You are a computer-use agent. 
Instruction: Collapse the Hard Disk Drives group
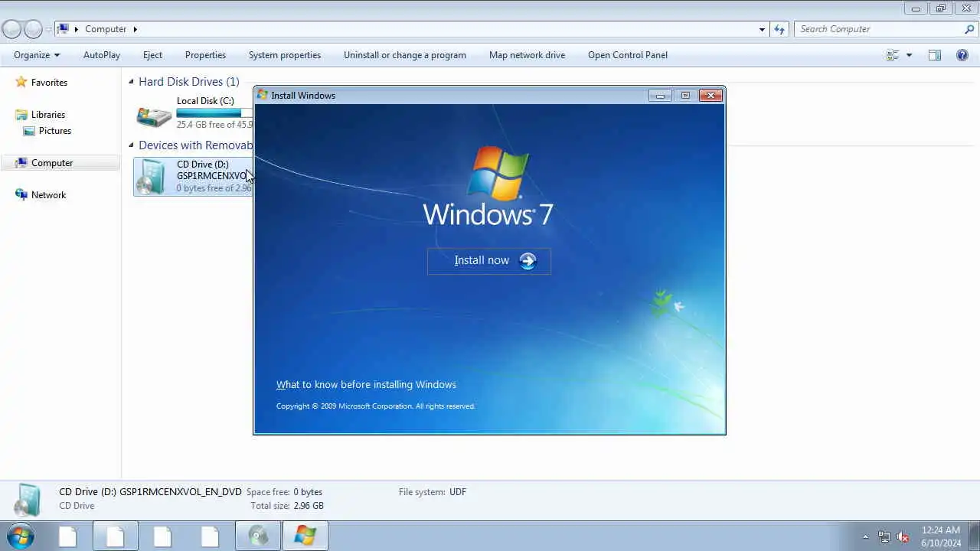point(131,82)
